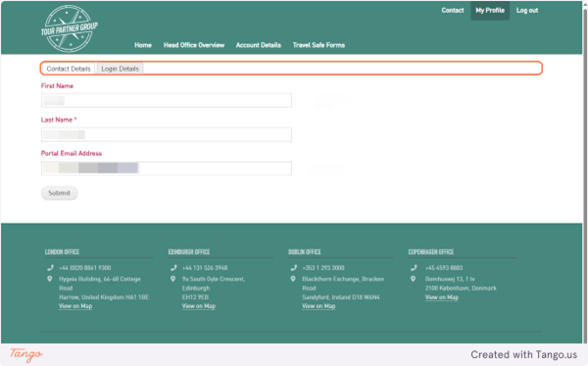588x366 pixels.
Task: Click the Copenhagen office map pin icon
Action: pos(413,279)
